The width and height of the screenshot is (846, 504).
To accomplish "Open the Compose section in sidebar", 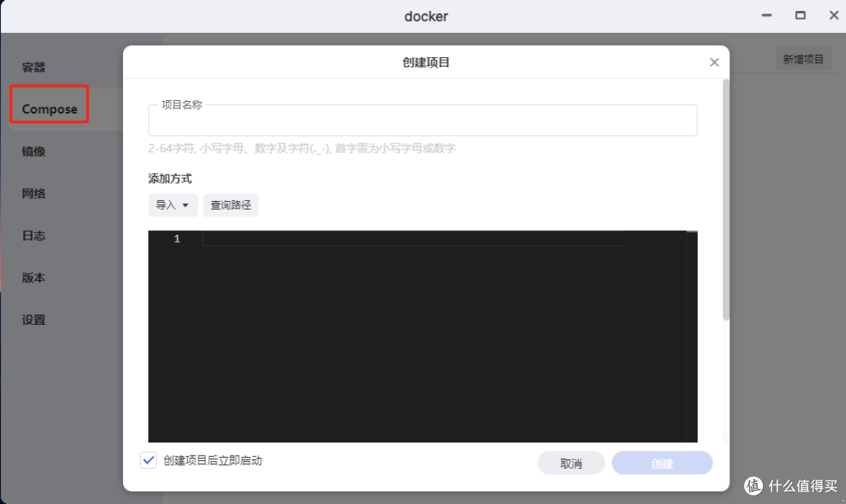I will coord(49,109).
